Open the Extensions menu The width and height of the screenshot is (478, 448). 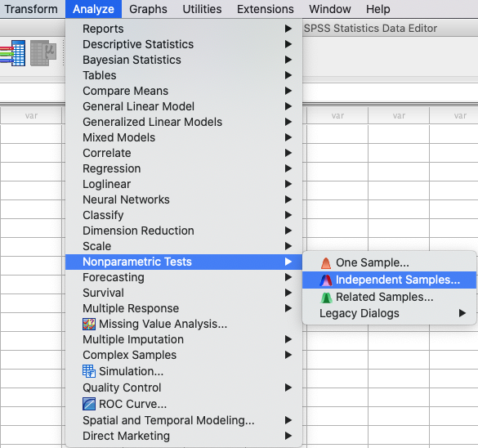point(266,9)
